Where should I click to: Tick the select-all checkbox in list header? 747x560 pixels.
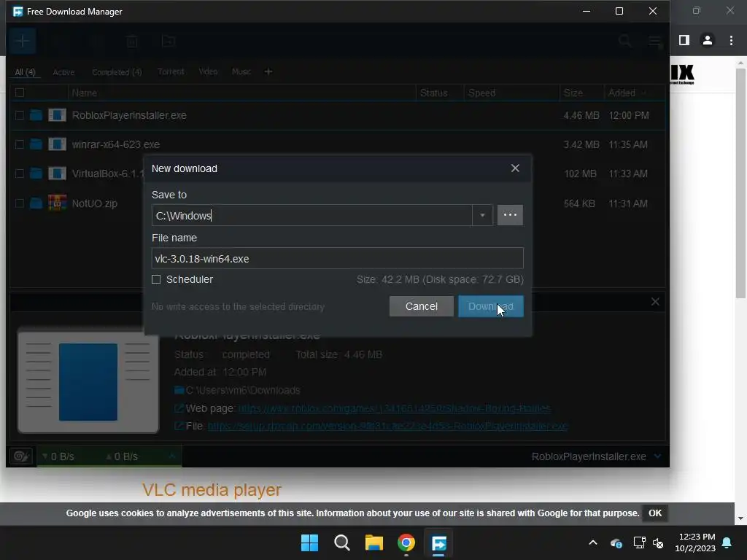(20, 93)
